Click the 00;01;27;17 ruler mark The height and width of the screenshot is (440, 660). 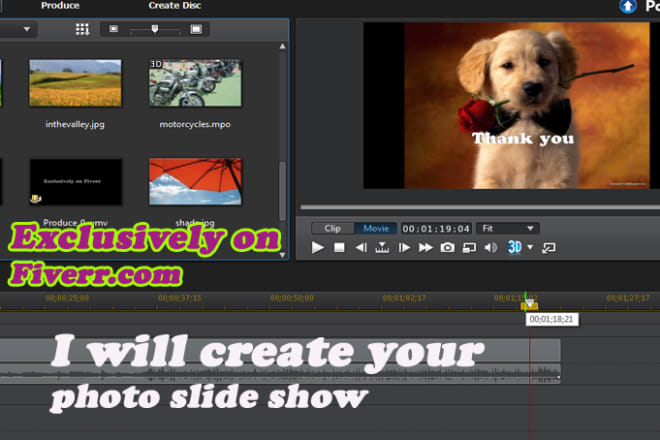pos(628,298)
